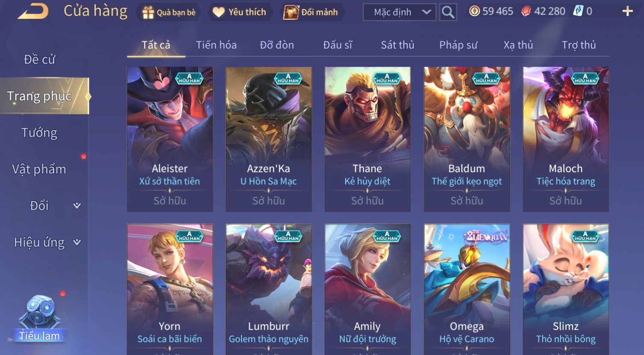Click the gold coin balance icon
This screenshot has height=355, width=644.
click(x=474, y=11)
